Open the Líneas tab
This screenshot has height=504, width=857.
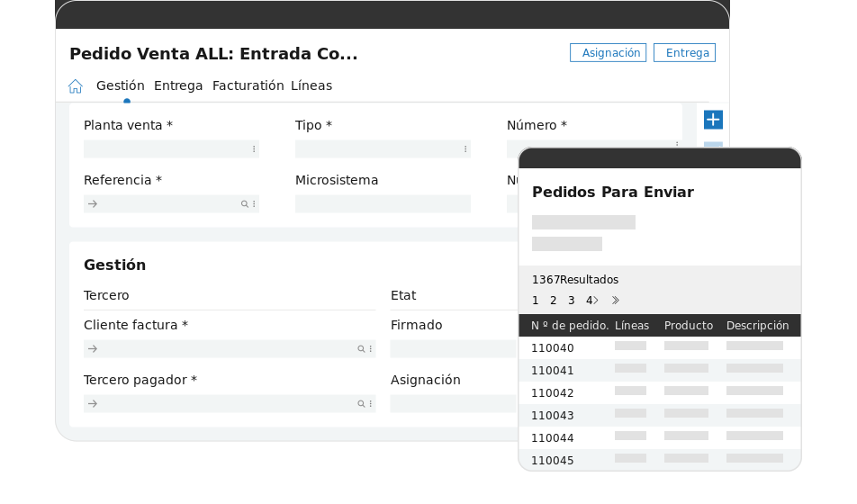311,86
